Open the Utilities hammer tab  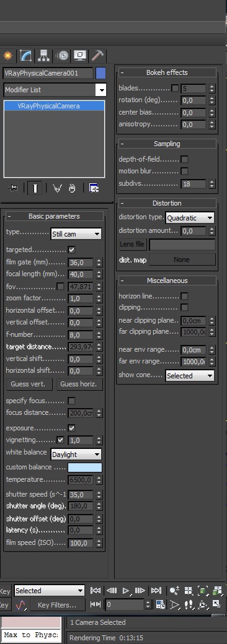click(x=98, y=55)
